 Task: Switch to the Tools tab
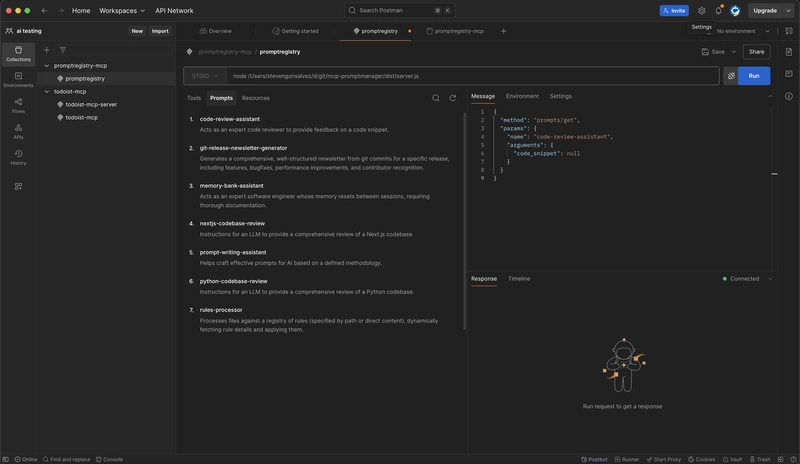tap(194, 98)
